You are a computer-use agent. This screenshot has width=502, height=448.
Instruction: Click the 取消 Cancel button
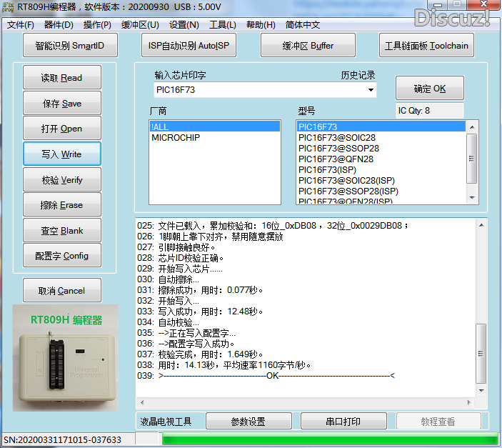[62, 290]
